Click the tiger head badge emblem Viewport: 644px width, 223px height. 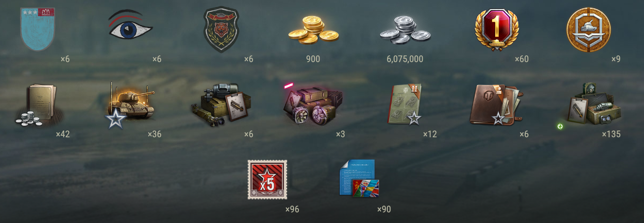click(x=221, y=29)
